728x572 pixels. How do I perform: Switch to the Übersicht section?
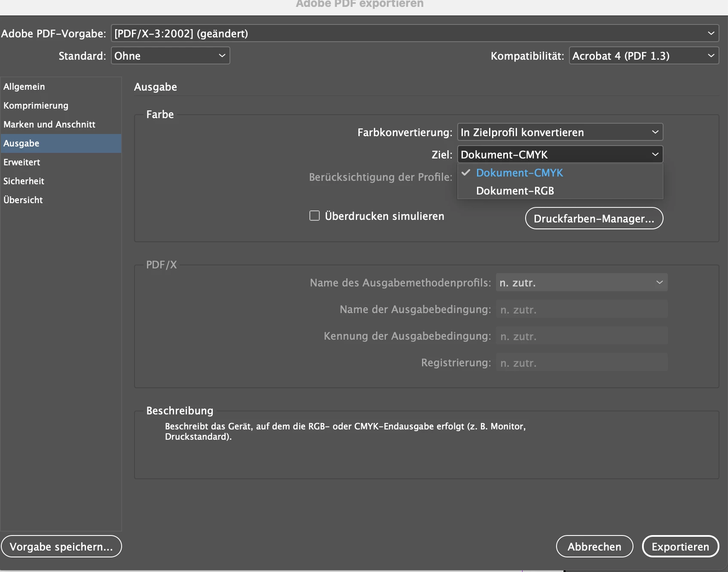click(x=61, y=200)
